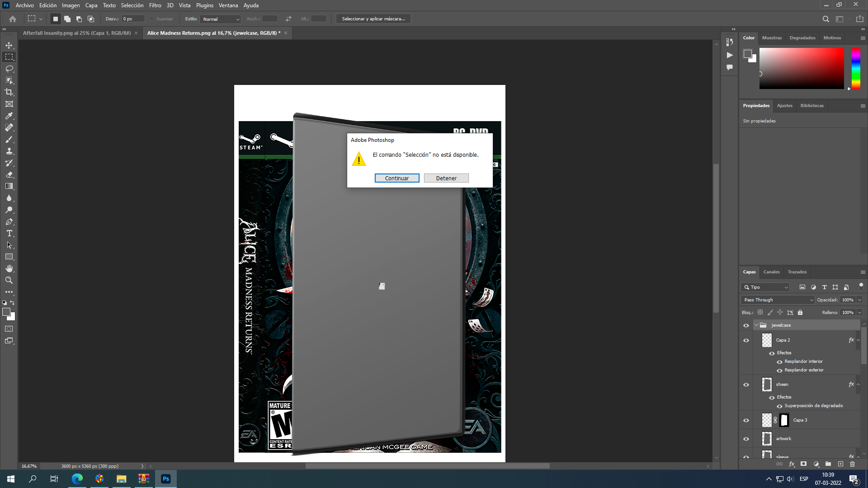Select the Frame tool

point(9,104)
